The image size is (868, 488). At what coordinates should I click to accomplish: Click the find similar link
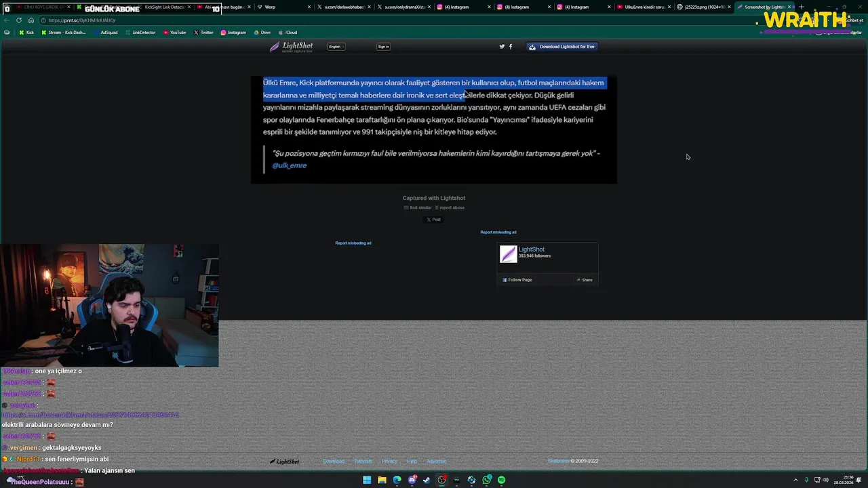coord(418,207)
